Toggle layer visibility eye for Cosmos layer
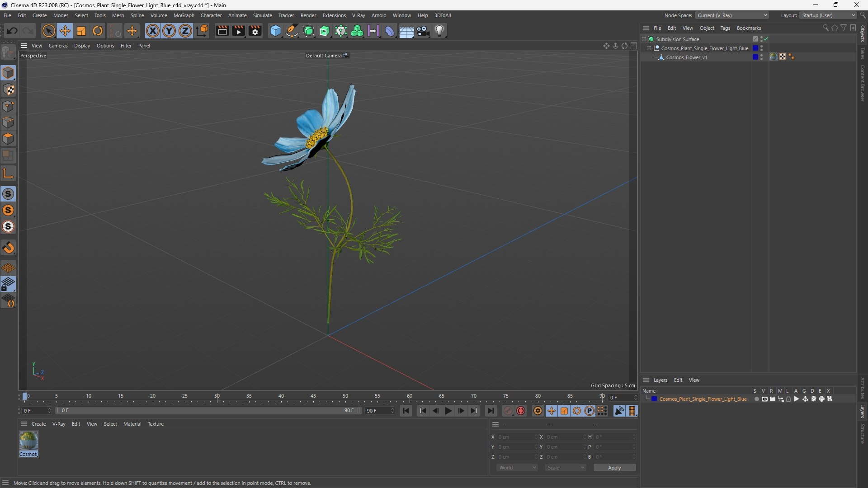868x488 pixels. click(x=764, y=399)
